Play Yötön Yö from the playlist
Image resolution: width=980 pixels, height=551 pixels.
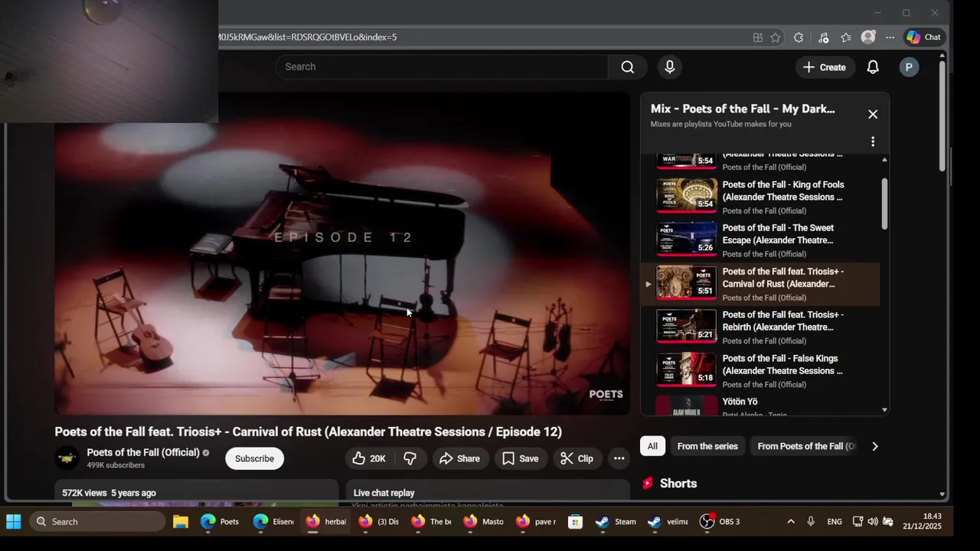[760, 406]
